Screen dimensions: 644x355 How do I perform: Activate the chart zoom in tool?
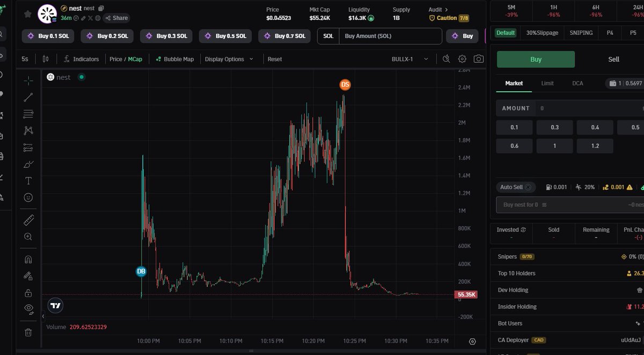[x=28, y=236]
